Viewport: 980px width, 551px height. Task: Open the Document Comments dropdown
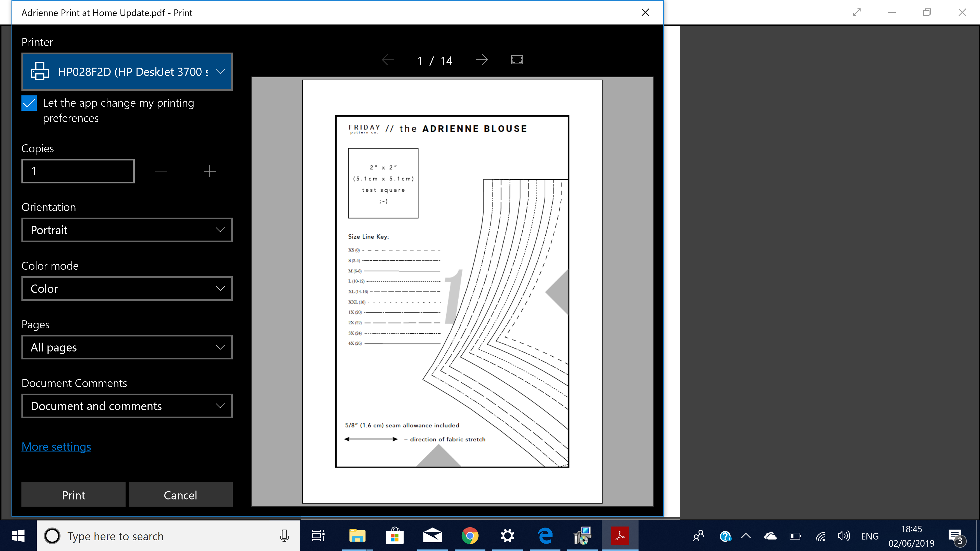[x=127, y=406]
